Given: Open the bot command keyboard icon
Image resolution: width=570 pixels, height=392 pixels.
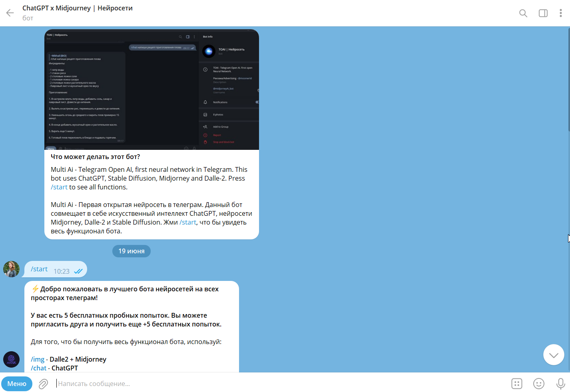Looking at the screenshot, I should (x=517, y=384).
